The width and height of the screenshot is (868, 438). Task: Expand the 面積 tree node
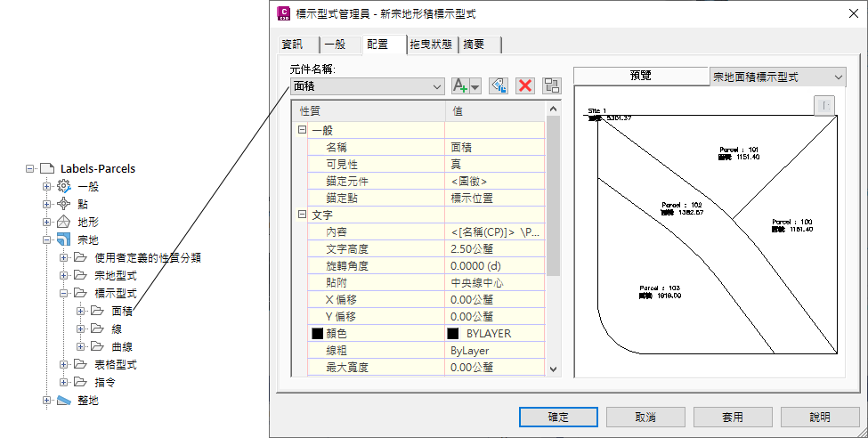click(81, 311)
